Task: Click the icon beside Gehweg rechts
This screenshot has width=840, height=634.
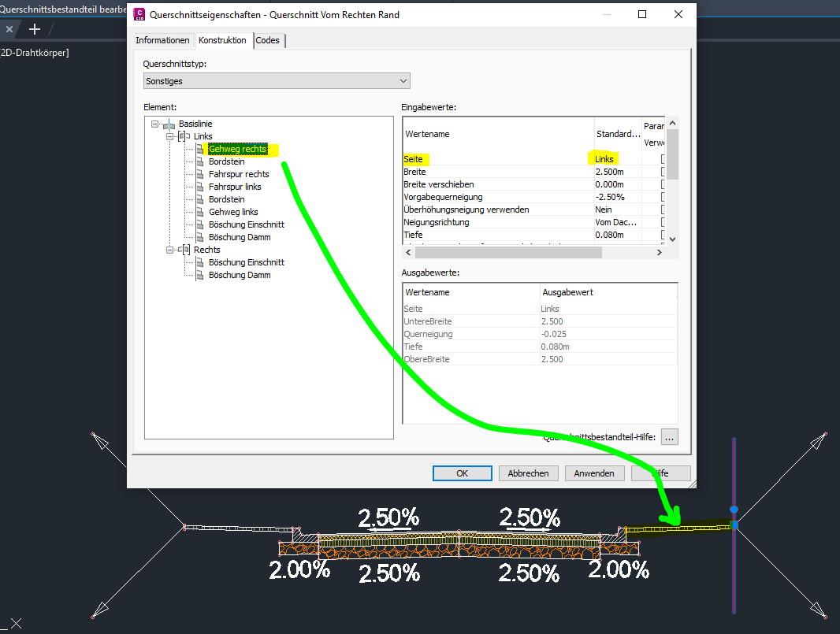Action: (x=200, y=149)
